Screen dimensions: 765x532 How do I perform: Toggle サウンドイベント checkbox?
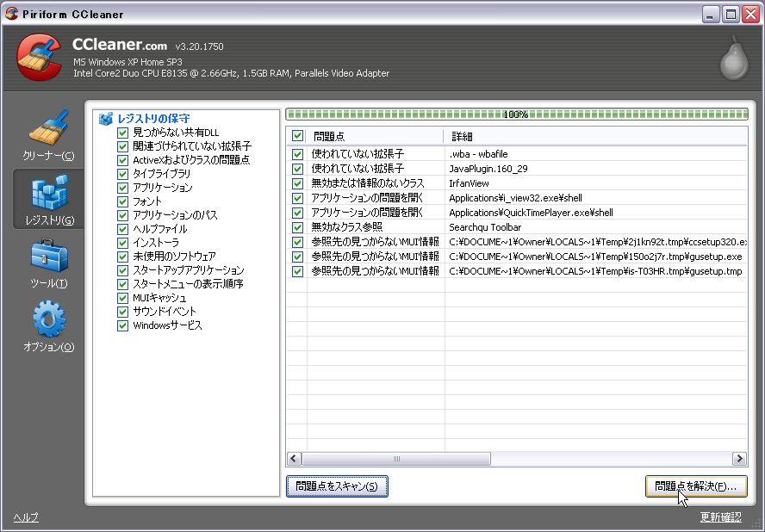tap(122, 312)
